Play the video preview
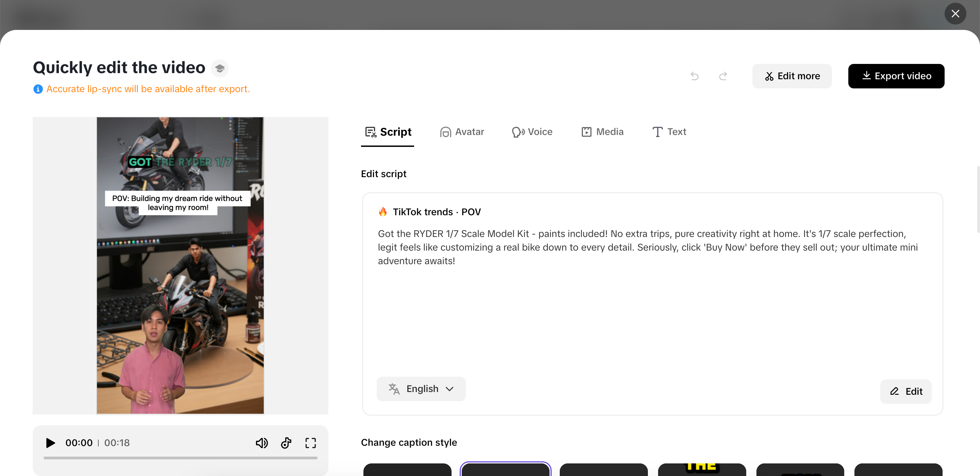 (50, 443)
